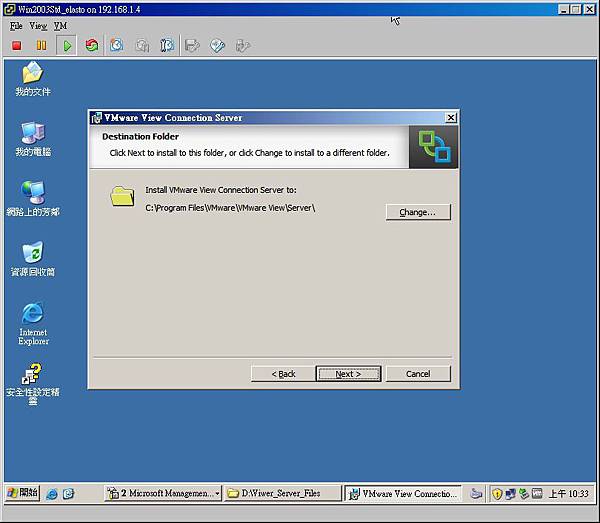Open the View menu

click(38, 26)
